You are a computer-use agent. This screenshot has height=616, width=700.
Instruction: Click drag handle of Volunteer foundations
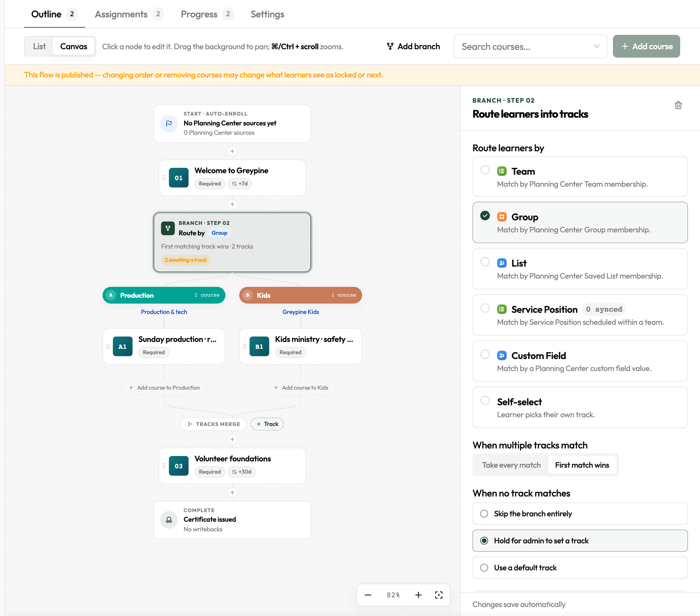[x=164, y=466]
